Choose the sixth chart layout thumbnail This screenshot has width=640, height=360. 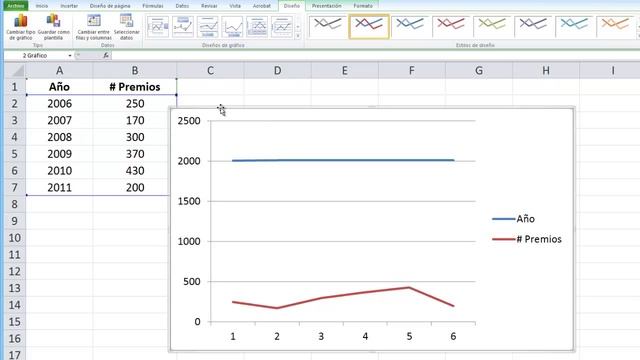tap(282, 27)
